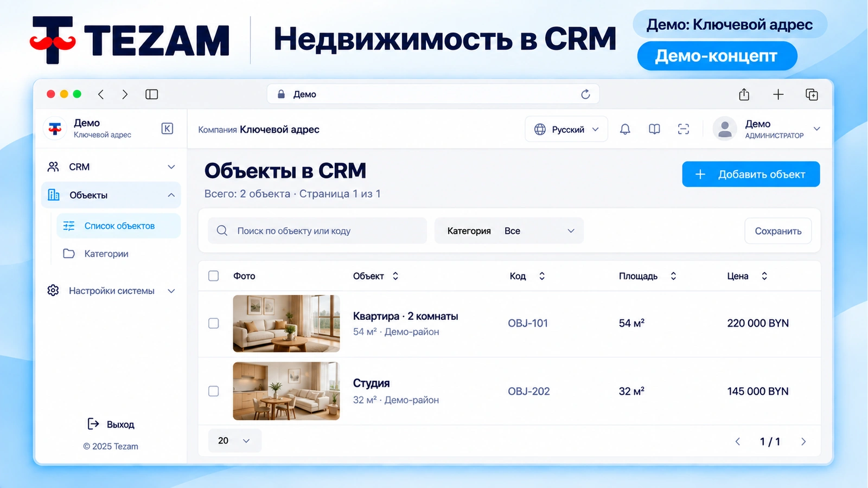This screenshot has width=868, height=488.
Task: Open the Демо Администратор user menu
Action: click(767, 129)
